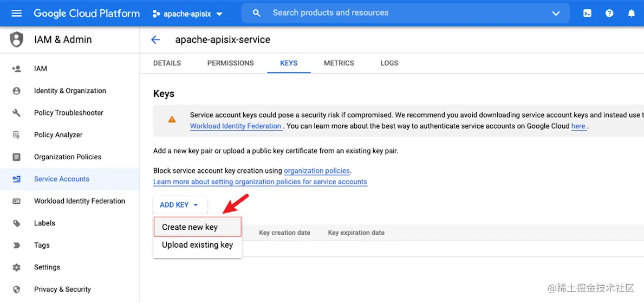Click the Identity & Organization person icon
The height and width of the screenshot is (303, 644).
pyautogui.click(x=16, y=91)
